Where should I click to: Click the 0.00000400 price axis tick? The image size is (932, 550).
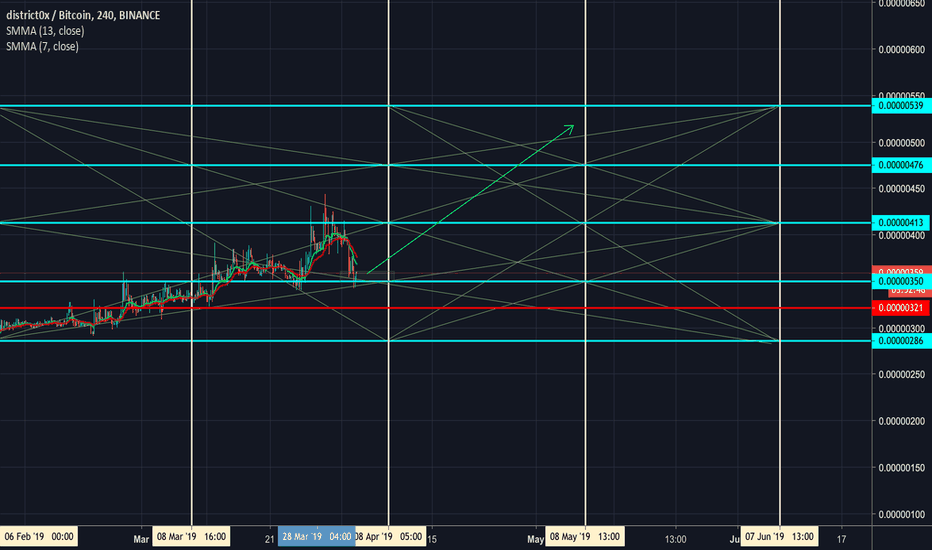(902, 235)
